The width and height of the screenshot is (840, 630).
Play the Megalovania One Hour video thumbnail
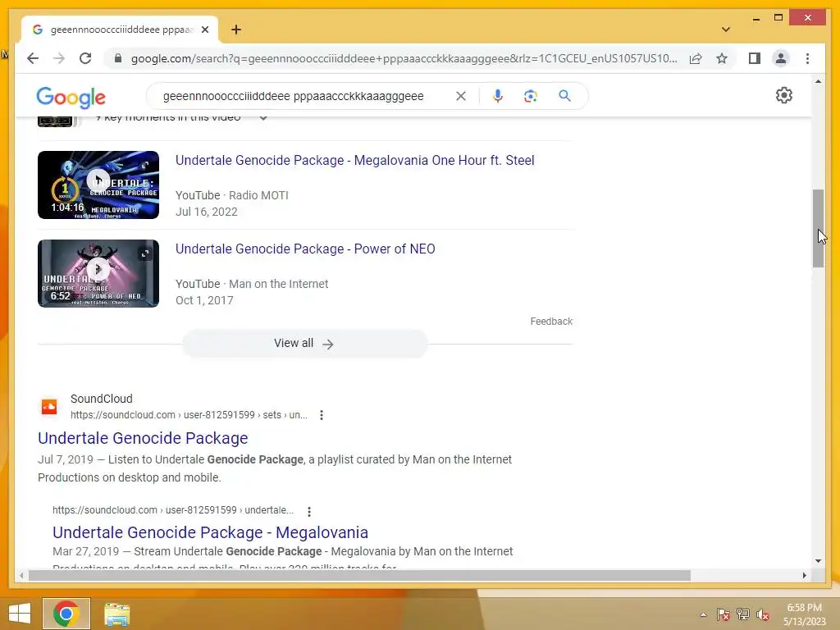tap(98, 185)
